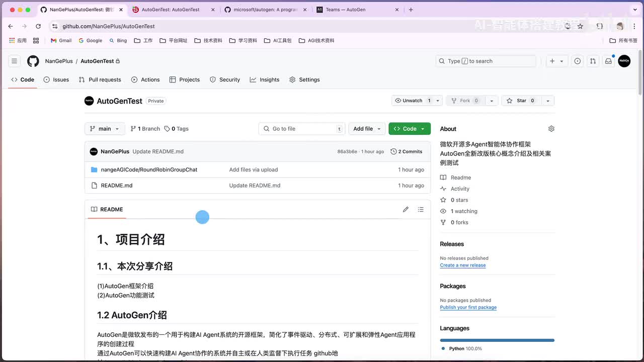Expand Star lists arrow
This screenshot has height=362, width=644.
548,101
